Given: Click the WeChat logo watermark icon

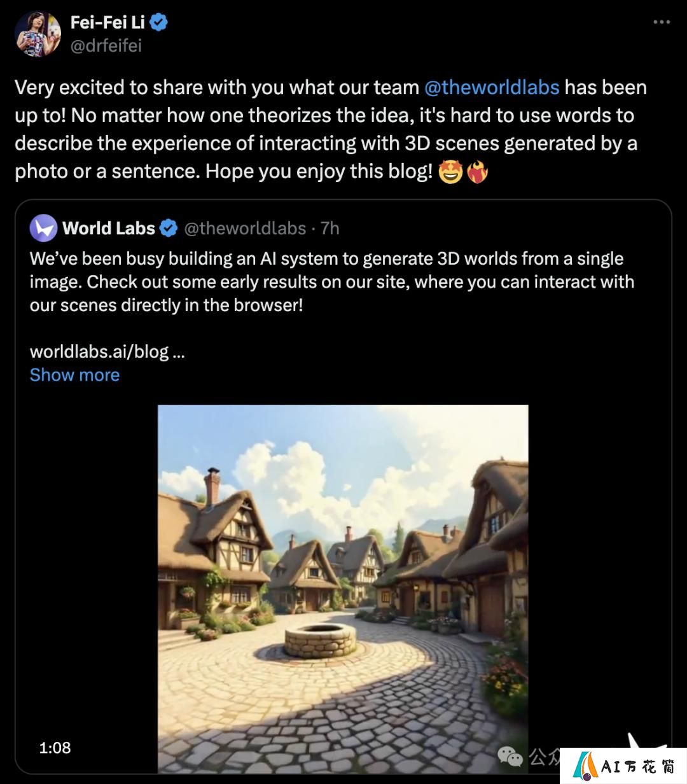Looking at the screenshot, I should [x=511, y=756].
